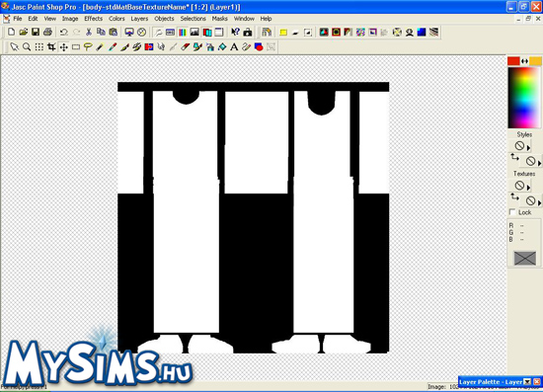Open the background Styles flyout arrow

[x=539, y=163]
